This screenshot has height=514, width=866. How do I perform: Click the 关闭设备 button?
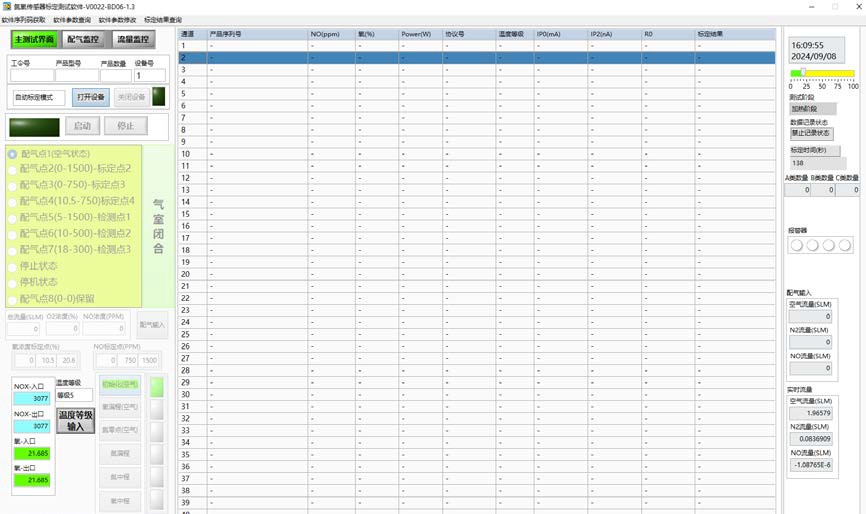point(132,97)
